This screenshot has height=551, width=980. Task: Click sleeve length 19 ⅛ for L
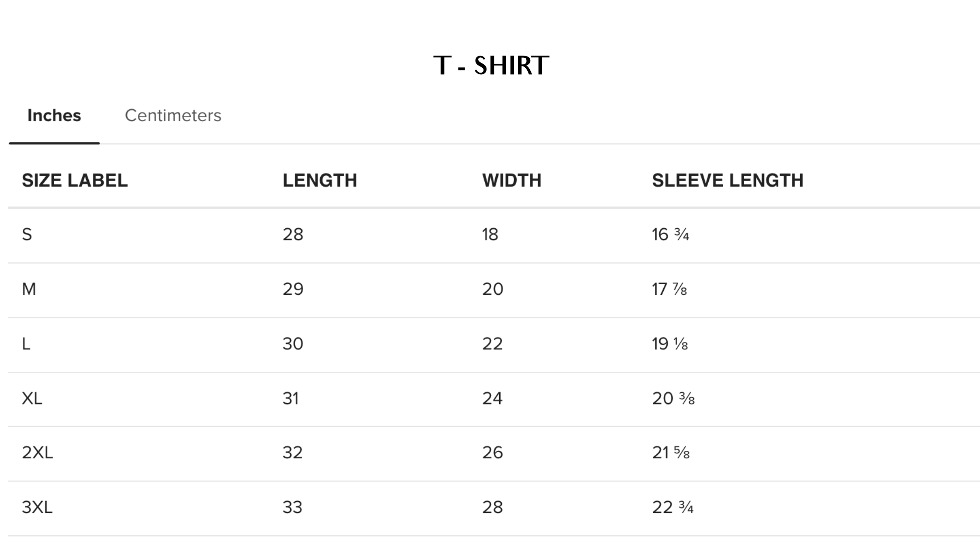[x=670, y=344]
